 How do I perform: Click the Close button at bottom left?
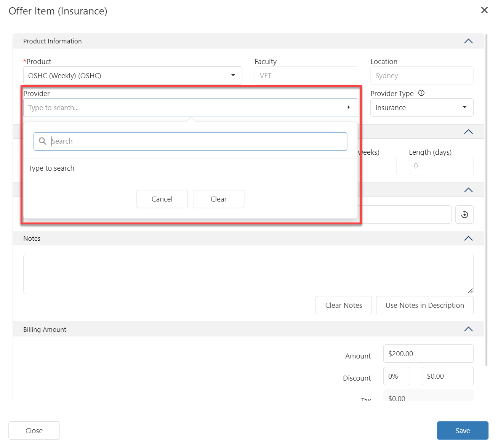coord(34,430)
